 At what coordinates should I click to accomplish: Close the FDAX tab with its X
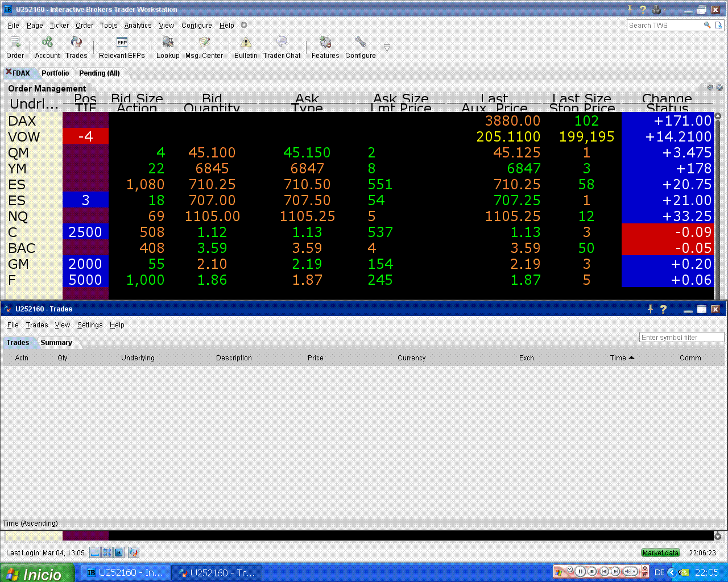coord(9,72)
